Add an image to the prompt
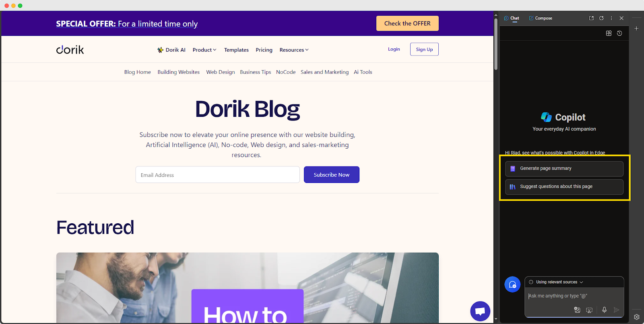The image size is (644, 324). (577, 310)
